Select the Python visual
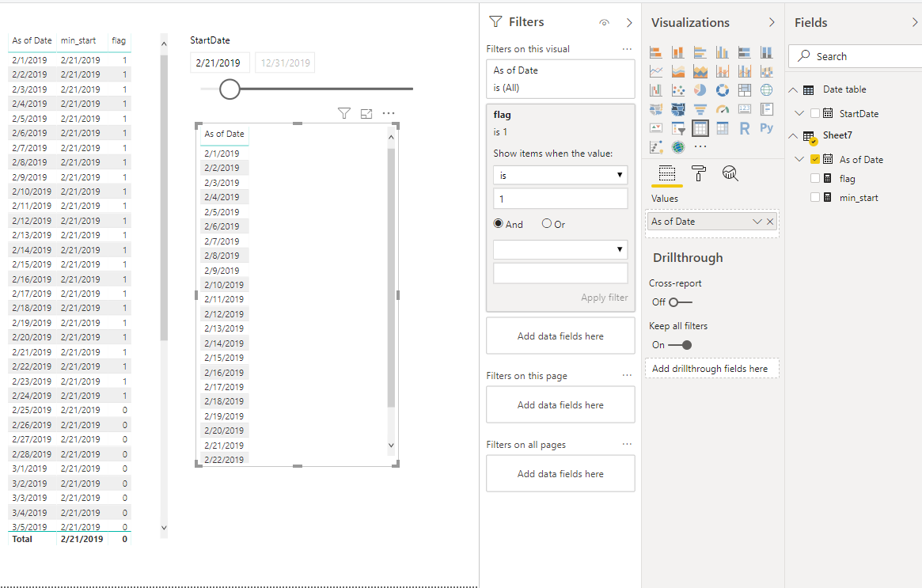The width and height of the screenshot is (922, 588). click(x=766, y=127)
